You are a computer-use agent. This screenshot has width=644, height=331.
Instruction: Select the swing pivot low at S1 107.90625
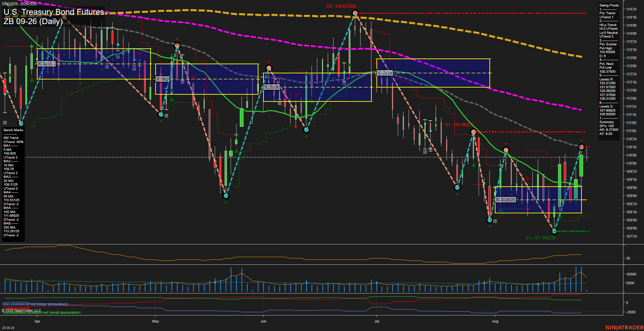[554, 231]
